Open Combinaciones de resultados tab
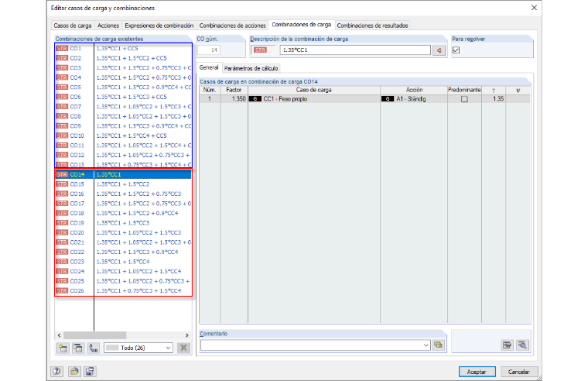This screenshot has height=381, width=588. point(372,26)
